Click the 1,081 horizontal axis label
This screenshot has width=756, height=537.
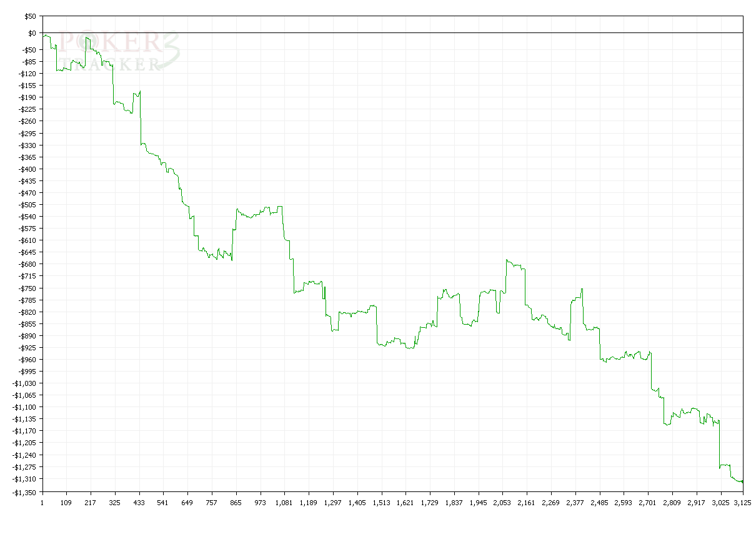click(x=284, y=502)
